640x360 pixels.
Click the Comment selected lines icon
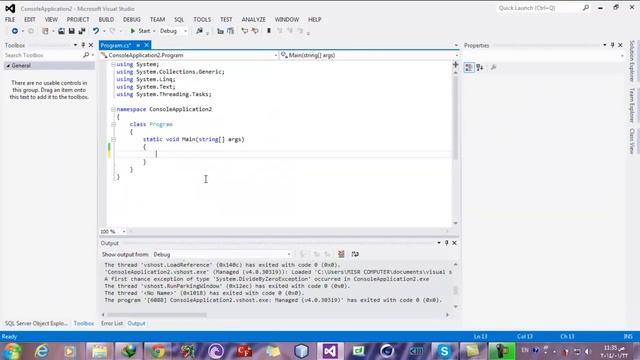[244, 31]
